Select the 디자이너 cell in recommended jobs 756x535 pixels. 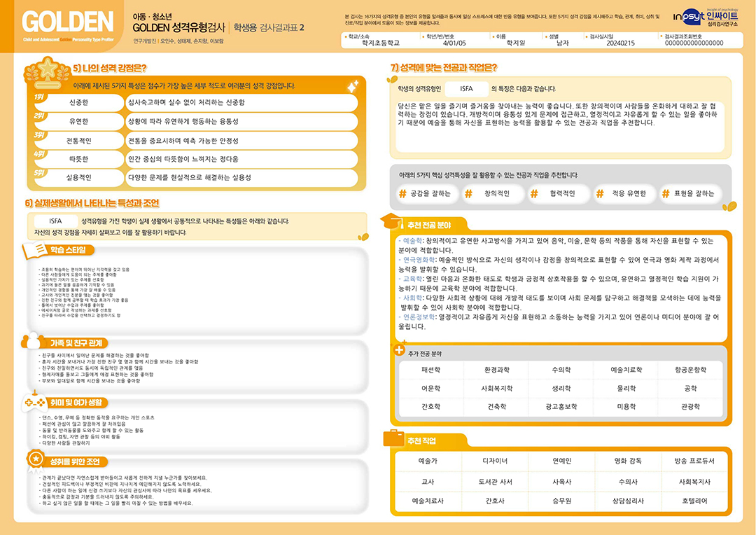495,461
